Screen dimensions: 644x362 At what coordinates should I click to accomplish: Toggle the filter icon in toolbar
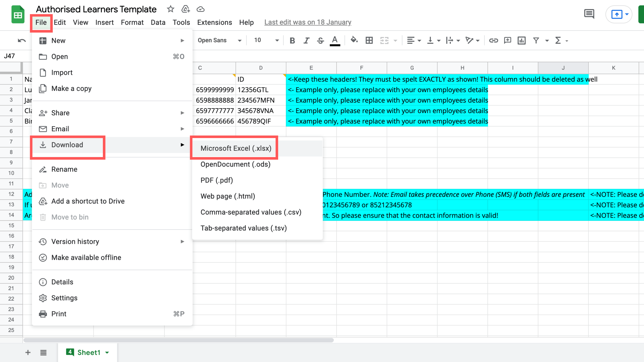coord(536,40)
